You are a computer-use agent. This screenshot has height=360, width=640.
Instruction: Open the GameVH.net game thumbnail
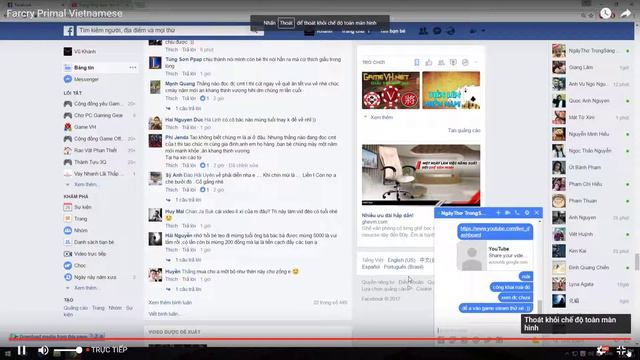pyautogui.click(x=391, y=90)
